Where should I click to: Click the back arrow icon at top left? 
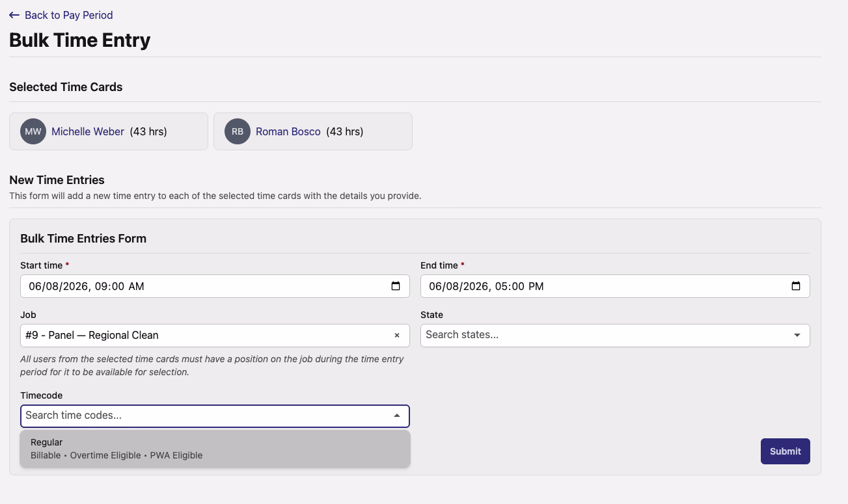[14, 15]
